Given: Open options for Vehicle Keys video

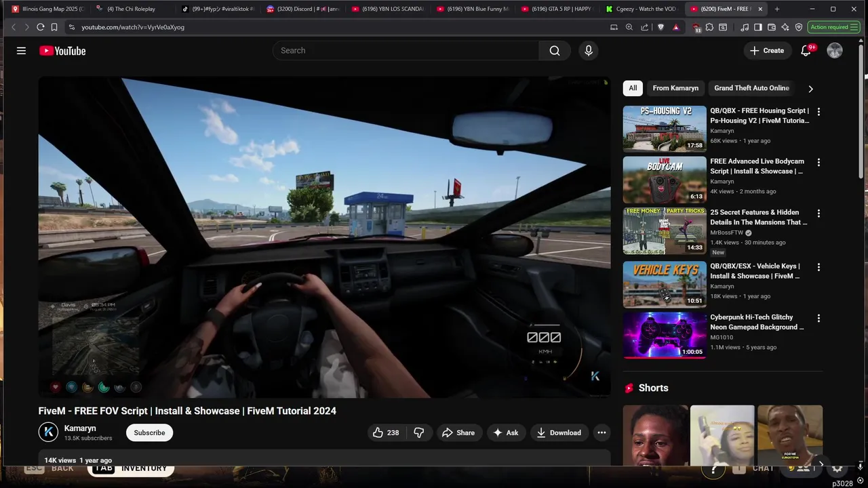Looking at the screenshot, I should tap(818, 267).
